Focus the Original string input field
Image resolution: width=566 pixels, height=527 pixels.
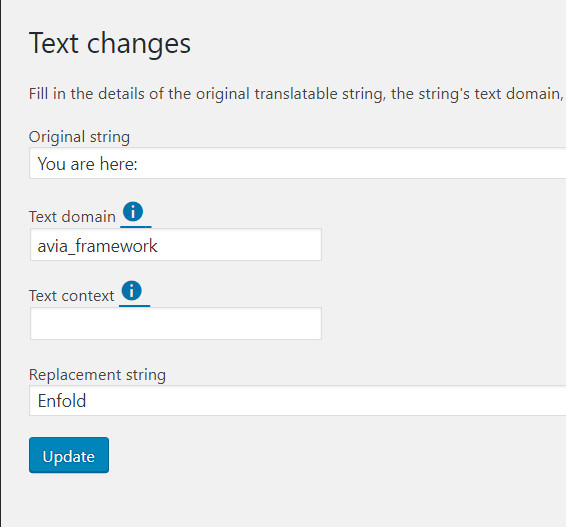coord(297,163)
